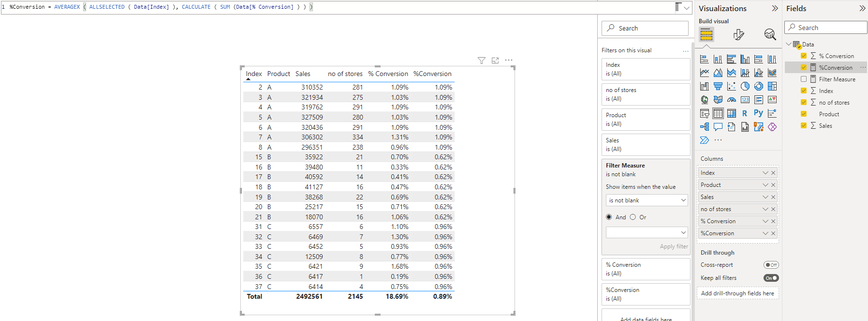This screenshot has width=868, height=321.
Task: Select the line chart visual
Action: point(705,73)
